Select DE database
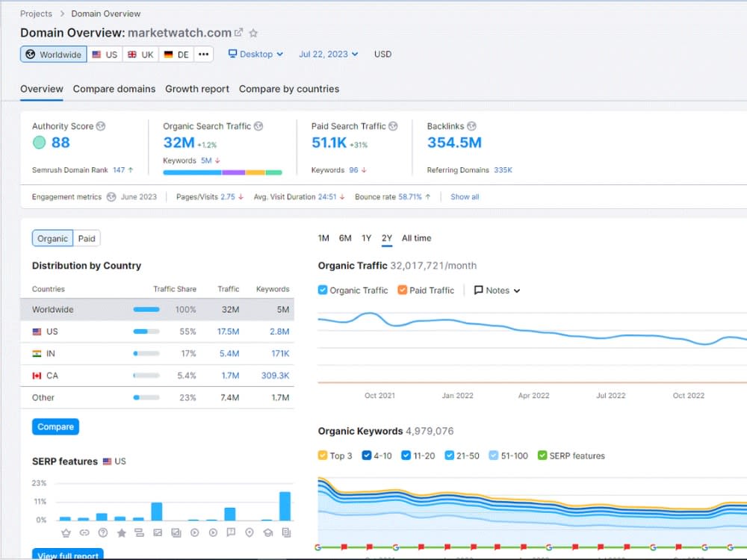 176,55
